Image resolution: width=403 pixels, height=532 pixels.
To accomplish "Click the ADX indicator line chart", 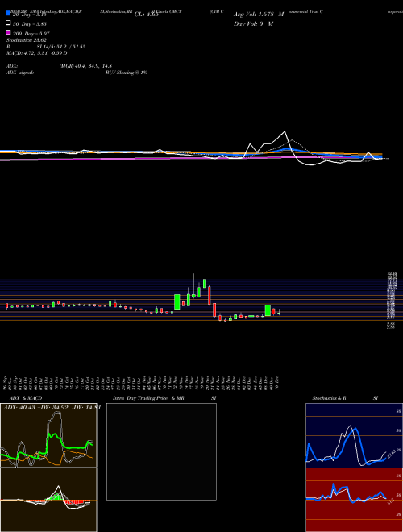I will (48, 435).
